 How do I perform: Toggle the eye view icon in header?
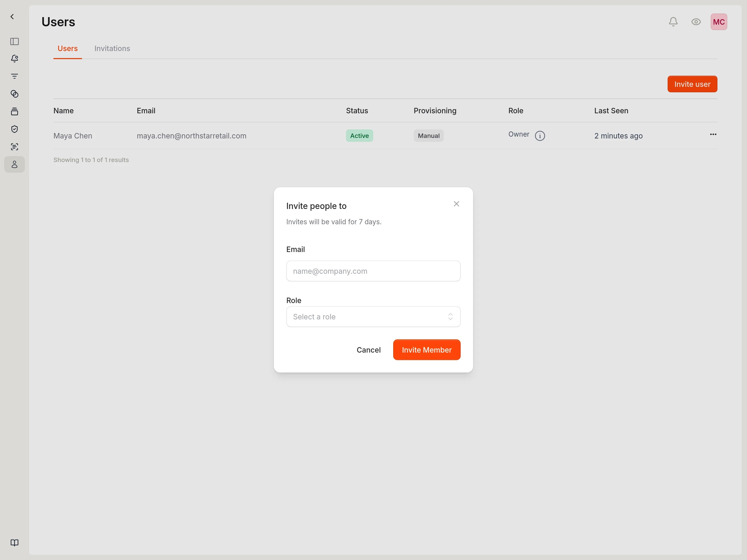click(696, 22)
